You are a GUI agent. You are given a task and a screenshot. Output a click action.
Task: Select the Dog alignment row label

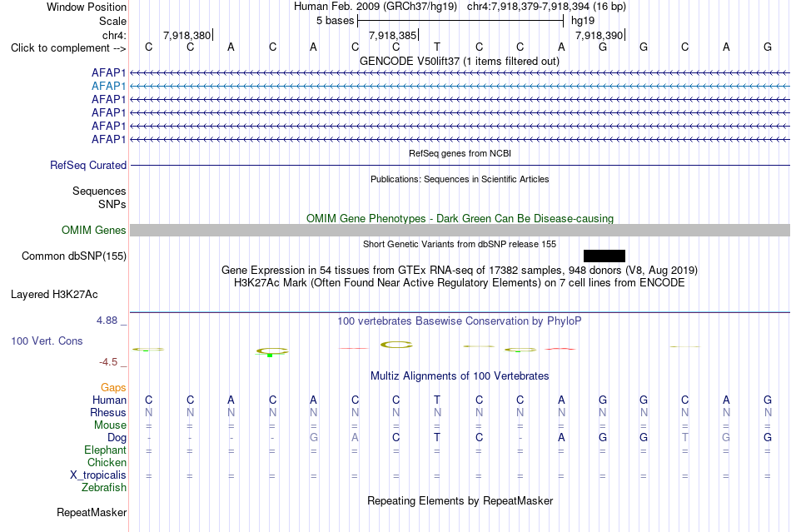click(117, 438)
